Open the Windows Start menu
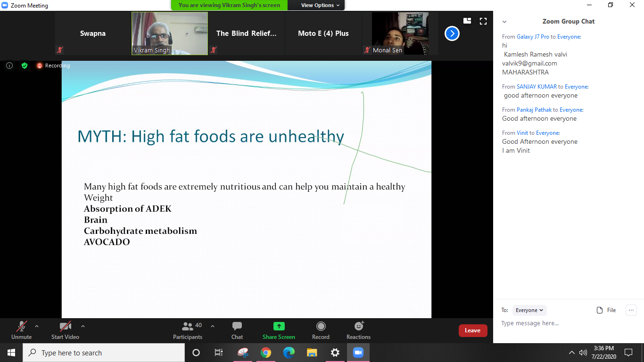The height and width of the screenshot is (362, 644). click(10, 353)
